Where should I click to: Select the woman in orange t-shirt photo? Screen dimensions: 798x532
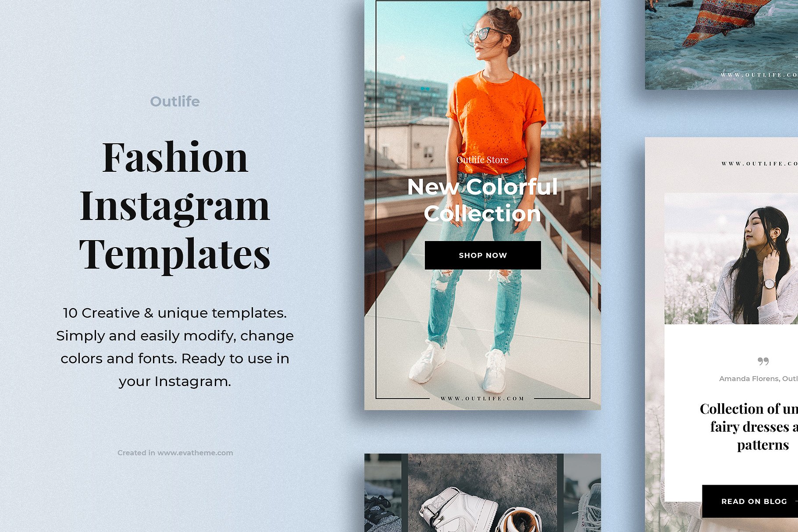click(482, 205)
